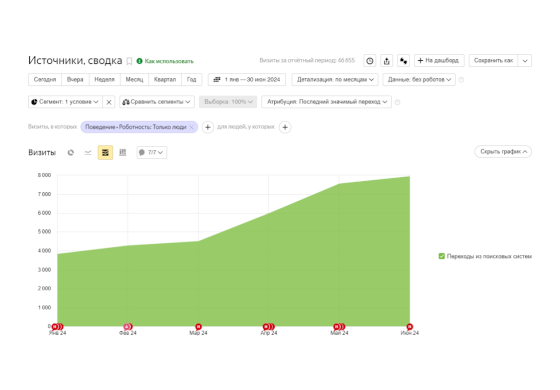Click the bookmark icon next to report title

[129, 61]
